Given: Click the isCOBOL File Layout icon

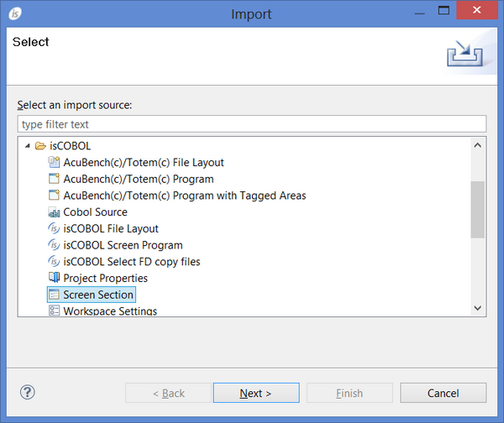Looking at the screenshot, I should pyautogui.click(x=55, y=228).
